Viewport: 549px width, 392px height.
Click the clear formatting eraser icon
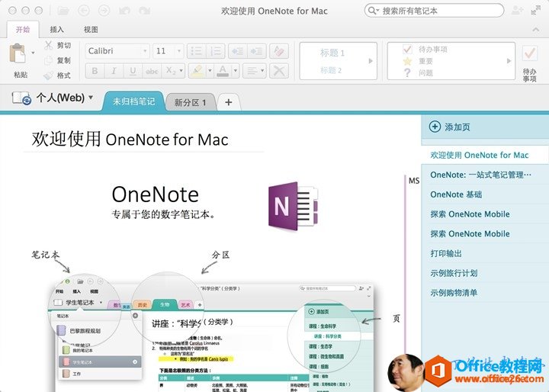[279, 51]
